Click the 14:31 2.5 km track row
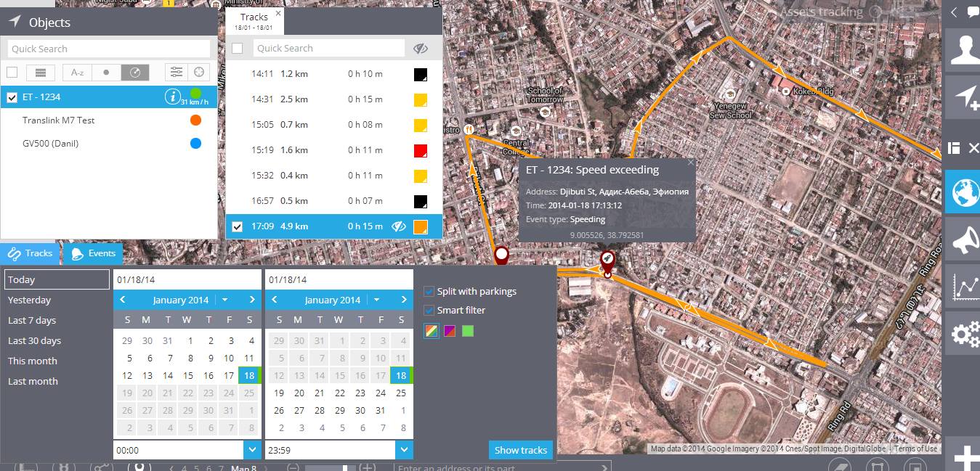 334,99
